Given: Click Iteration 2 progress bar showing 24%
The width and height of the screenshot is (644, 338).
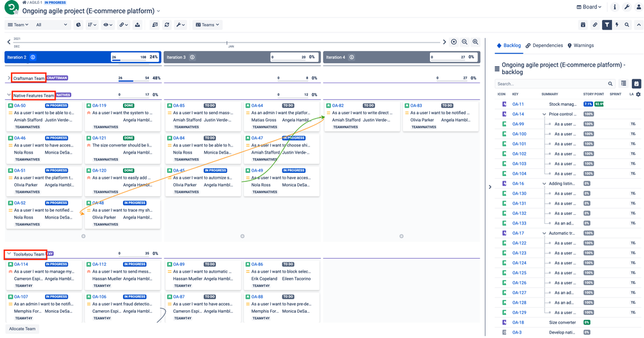Looking at the screenshot, I should tap(135, 57).
